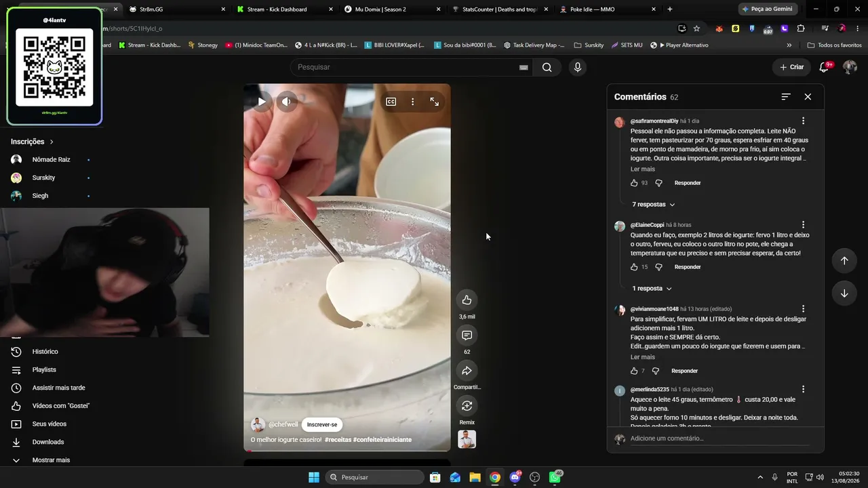Expand Ler mais on @safiramontrealDiy comment
Viewport: 868px width, 488px height.
[643, 169]
